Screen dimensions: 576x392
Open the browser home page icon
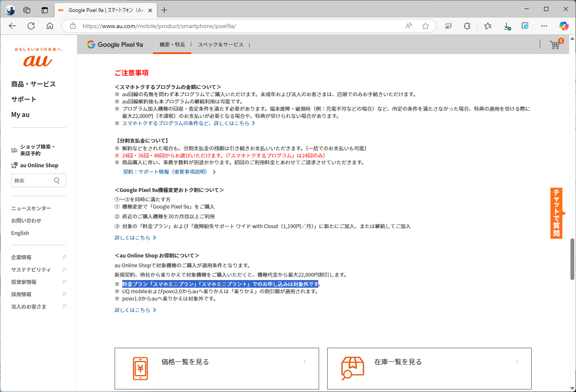[50, 26]
